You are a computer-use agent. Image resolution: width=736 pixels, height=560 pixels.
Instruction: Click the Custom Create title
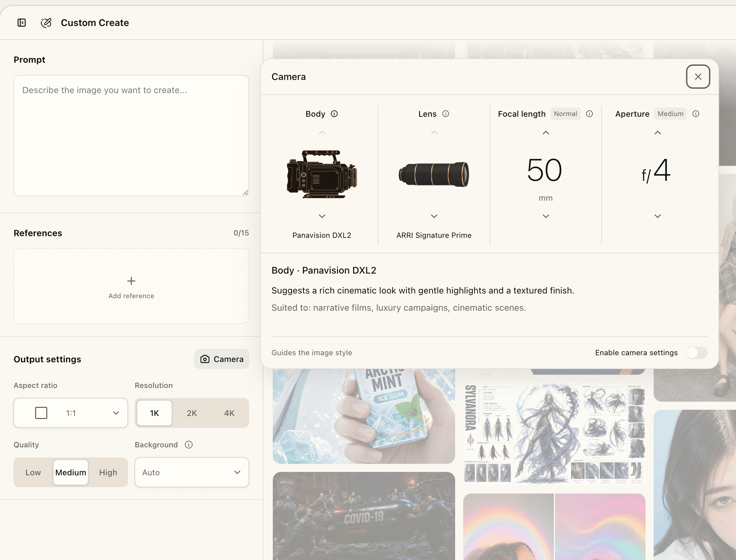(x=95, y=23)
